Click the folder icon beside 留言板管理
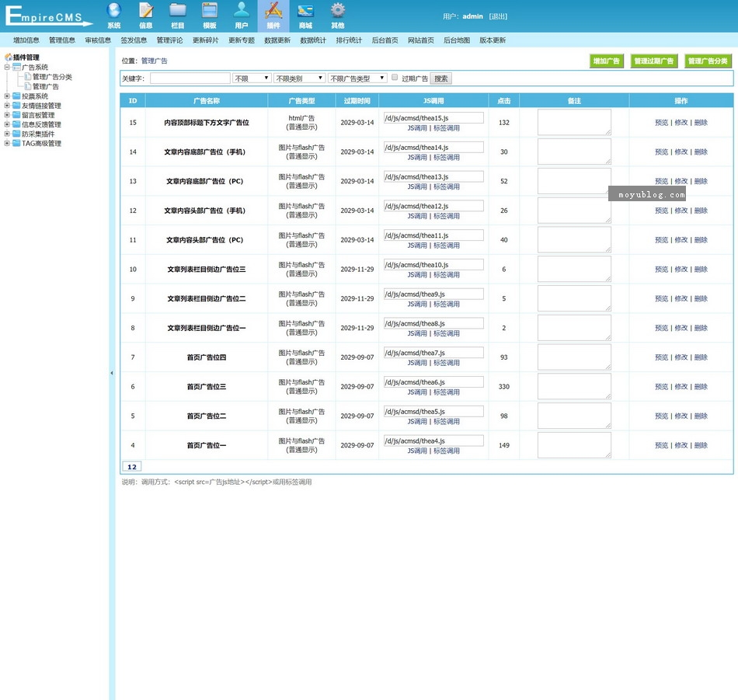This screenshot has height=700, width=738. [x=16, y=115]
